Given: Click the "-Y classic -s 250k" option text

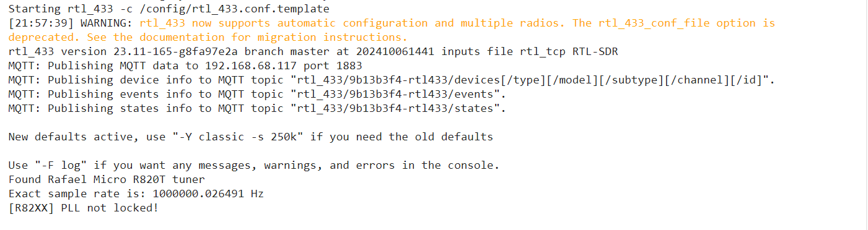Looking at the screenshot, I should [x=237, y=137].
